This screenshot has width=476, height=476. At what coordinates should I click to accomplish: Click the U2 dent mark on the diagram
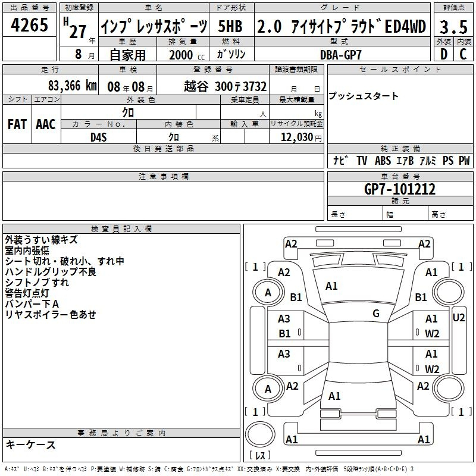click(458, 318)
